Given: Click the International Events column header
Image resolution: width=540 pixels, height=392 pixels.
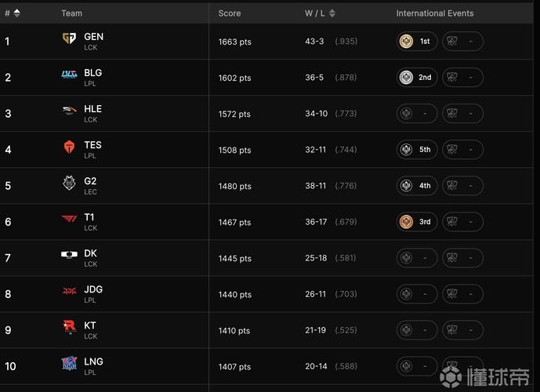Looking at the screenshot, I should point(434,13).
